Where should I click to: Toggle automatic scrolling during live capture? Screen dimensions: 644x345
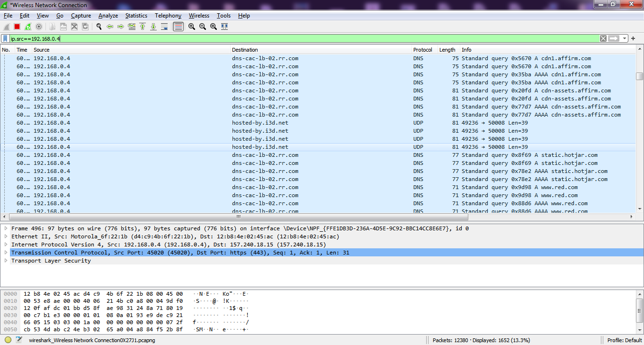[164, 27]
